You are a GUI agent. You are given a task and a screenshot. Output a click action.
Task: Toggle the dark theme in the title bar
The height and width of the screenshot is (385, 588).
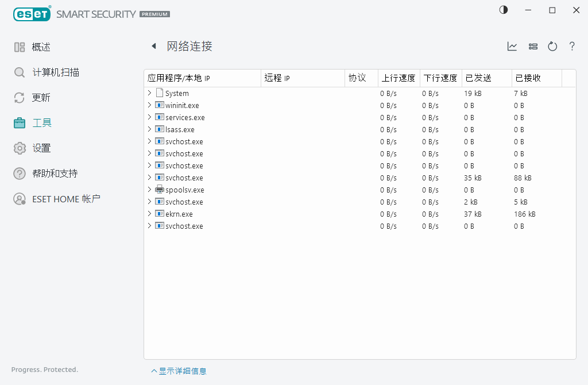504,10
